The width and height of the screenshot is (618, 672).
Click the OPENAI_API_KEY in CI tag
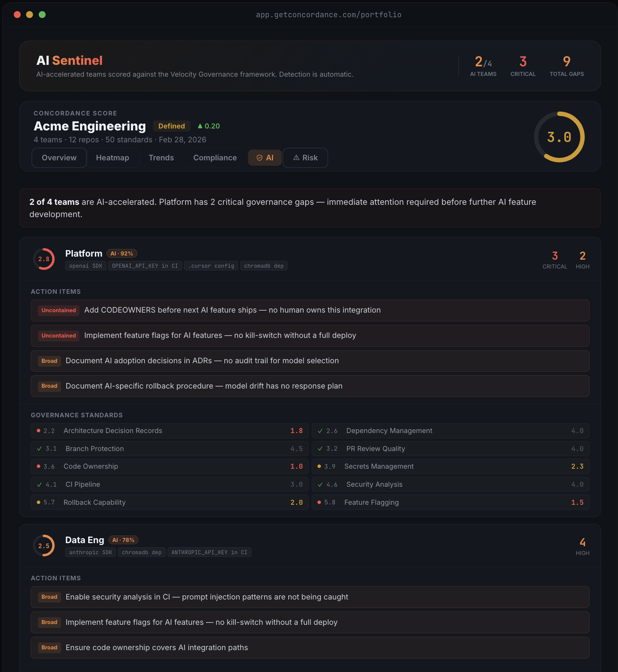click(145, 266)
